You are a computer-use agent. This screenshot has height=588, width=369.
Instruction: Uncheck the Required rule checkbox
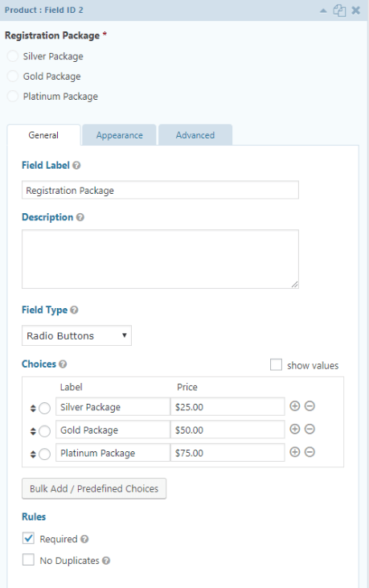pyautogui.click(x=28, y=538)
